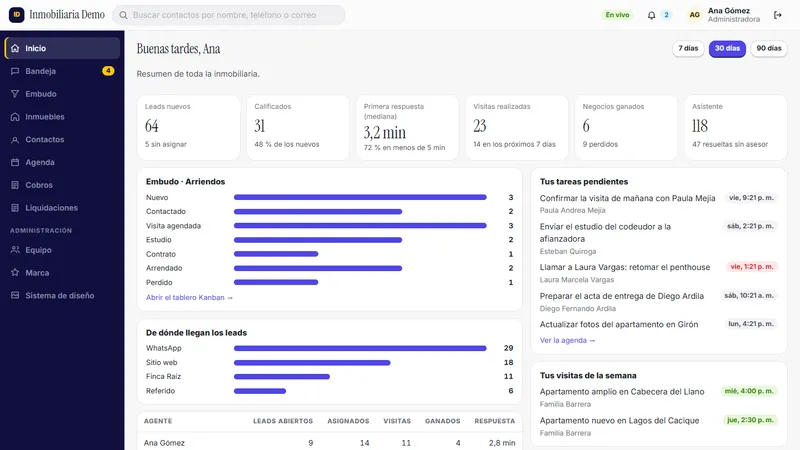Image resolution: width=800 pixels, height=450 pixels.
Task: Click the Calificados card showing 31
Action: 298,128
